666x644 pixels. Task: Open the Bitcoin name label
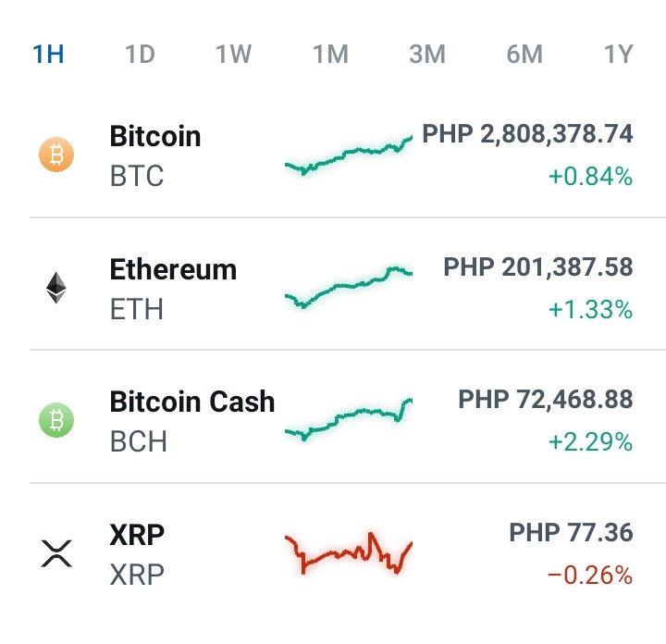coord(155,136)
